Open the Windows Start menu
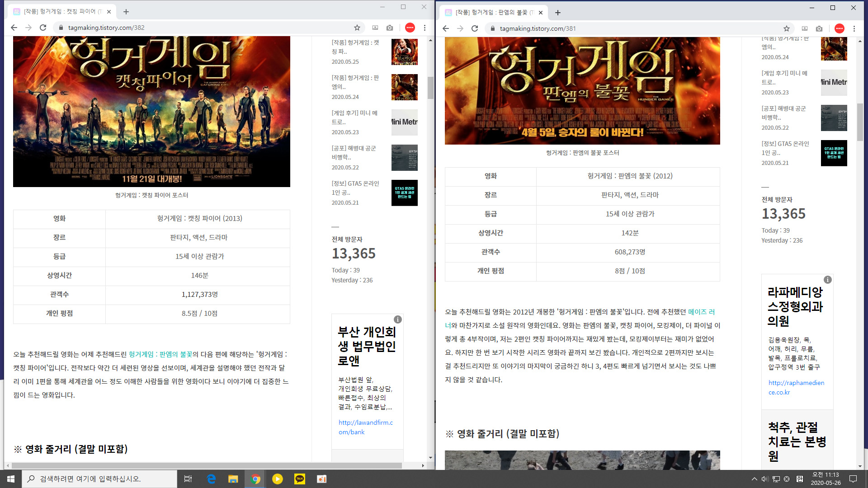This screenshot has width=868, height=488. [x=11, y=479]
